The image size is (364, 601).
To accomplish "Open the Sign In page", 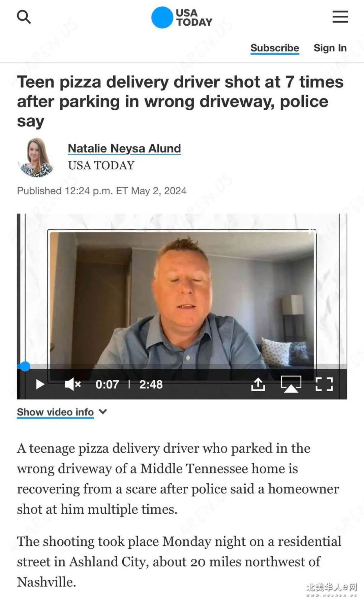I will pos(330,48).
